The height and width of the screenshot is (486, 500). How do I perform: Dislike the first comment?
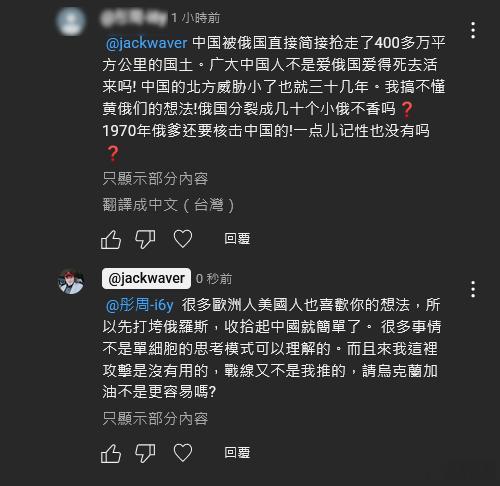[145, 239]
